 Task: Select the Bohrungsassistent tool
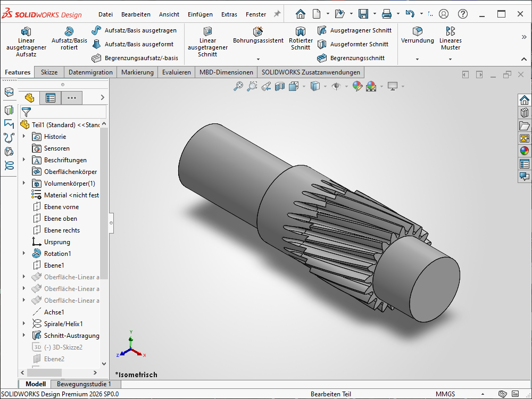(258, 35)
